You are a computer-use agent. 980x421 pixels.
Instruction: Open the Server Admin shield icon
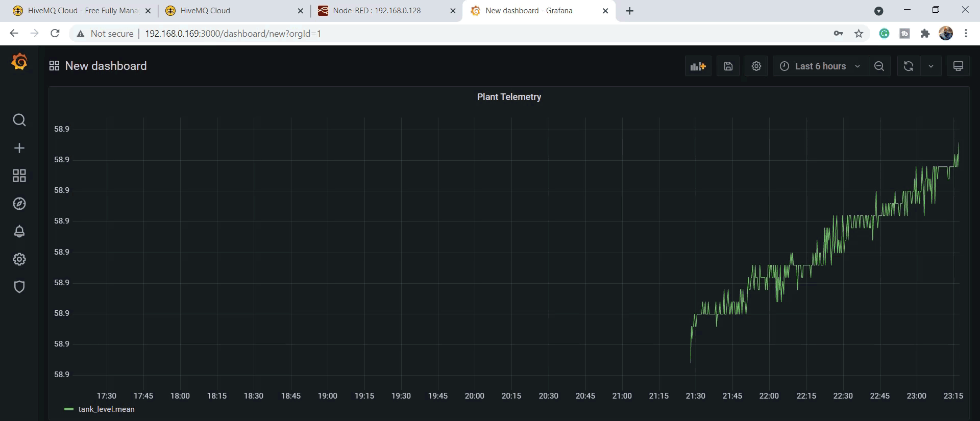pyautogui.click(x=19, y=287)
